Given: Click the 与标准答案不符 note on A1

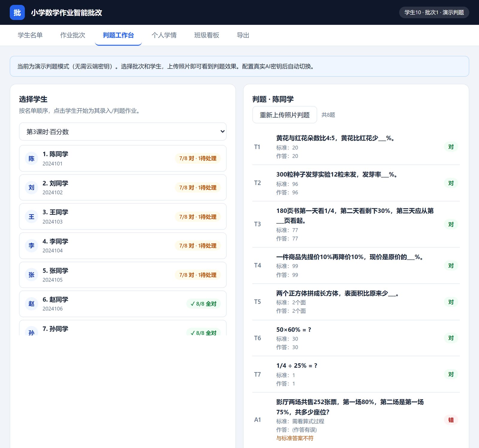Looking at the screenshot, I should (295, 438).
